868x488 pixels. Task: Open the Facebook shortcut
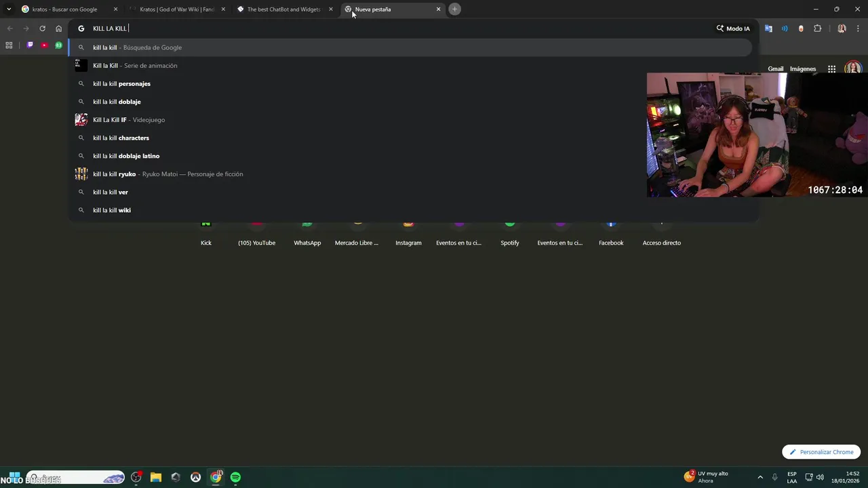(611, 235)
